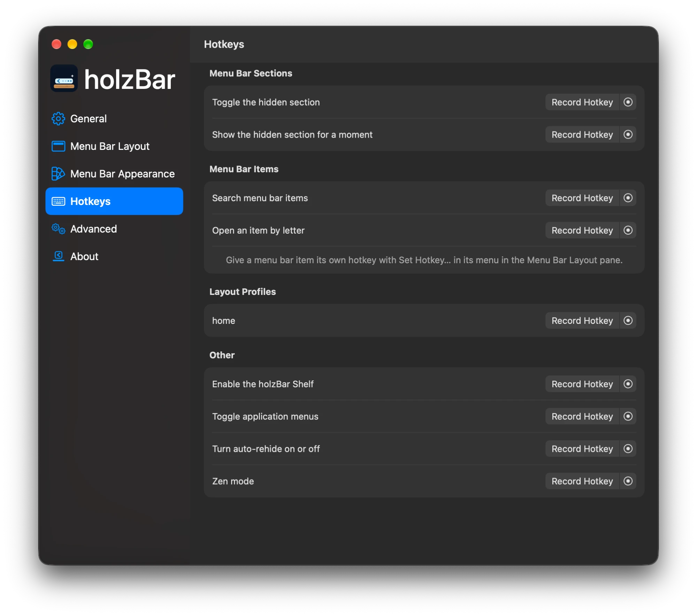Click the General gear icon
The height and width of the screenshot is (616, 697).
click(x=58, y=119)
